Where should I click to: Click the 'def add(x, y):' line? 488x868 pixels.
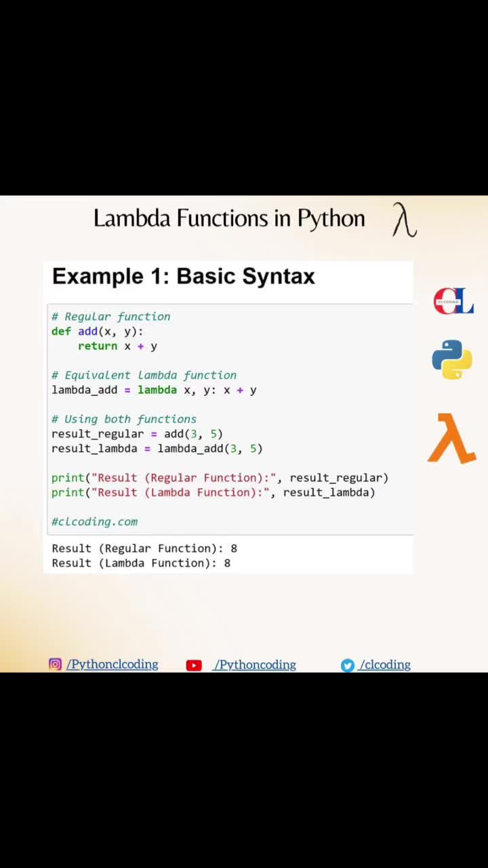coord(98,331)
